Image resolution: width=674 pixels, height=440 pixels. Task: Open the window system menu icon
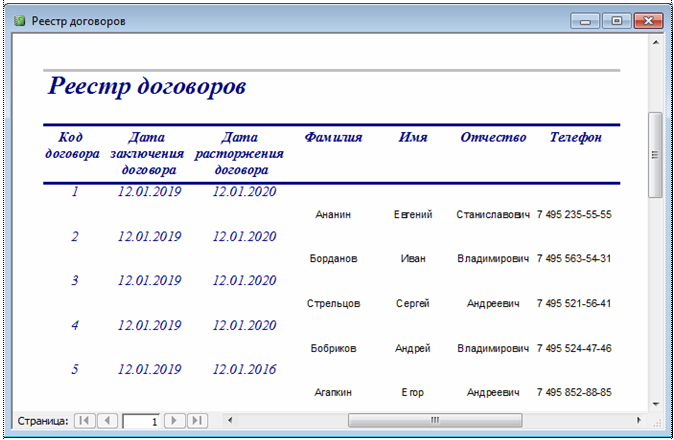(x=19, y=20)
